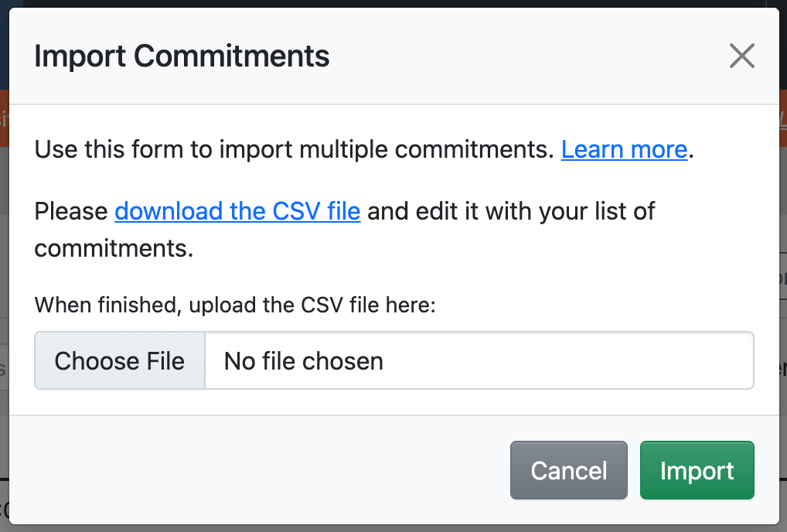This screenshot has width=787, height=532.
Task: Click the "and edit it with your list" text
Action: coord(510,211)
